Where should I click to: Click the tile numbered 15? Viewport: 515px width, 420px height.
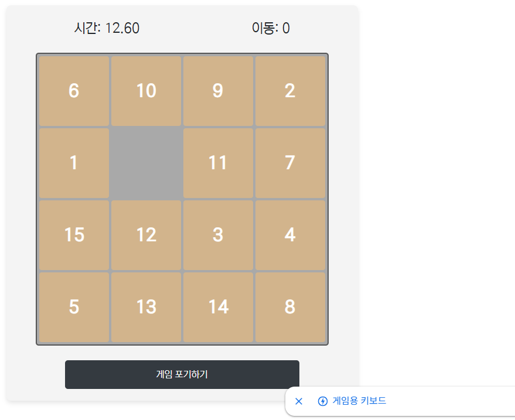(x=74, y=235)
